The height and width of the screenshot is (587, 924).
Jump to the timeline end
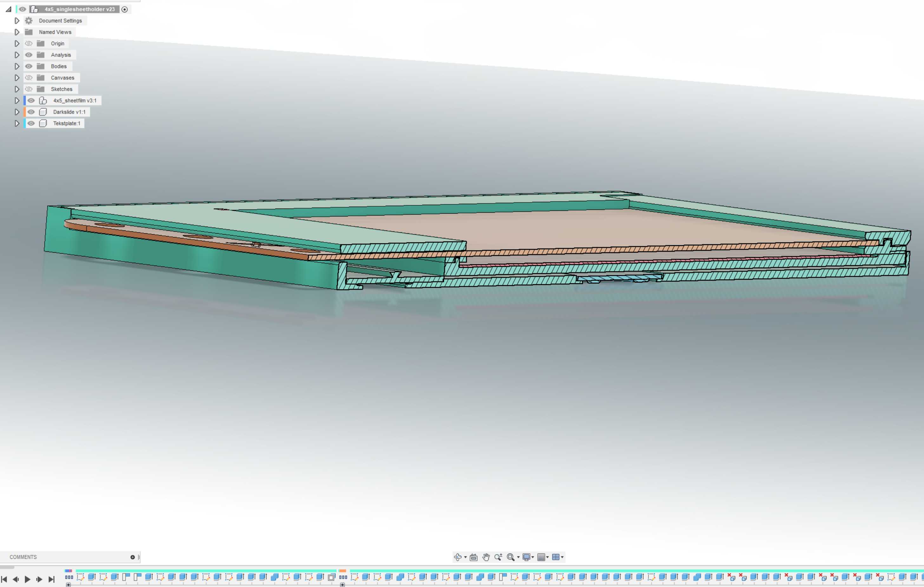coord(51,579)
